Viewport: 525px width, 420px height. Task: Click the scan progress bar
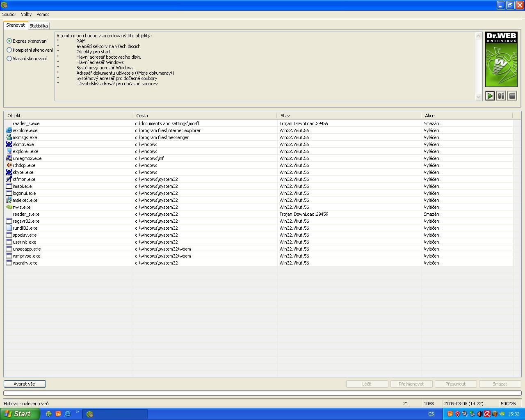[262, 393]
